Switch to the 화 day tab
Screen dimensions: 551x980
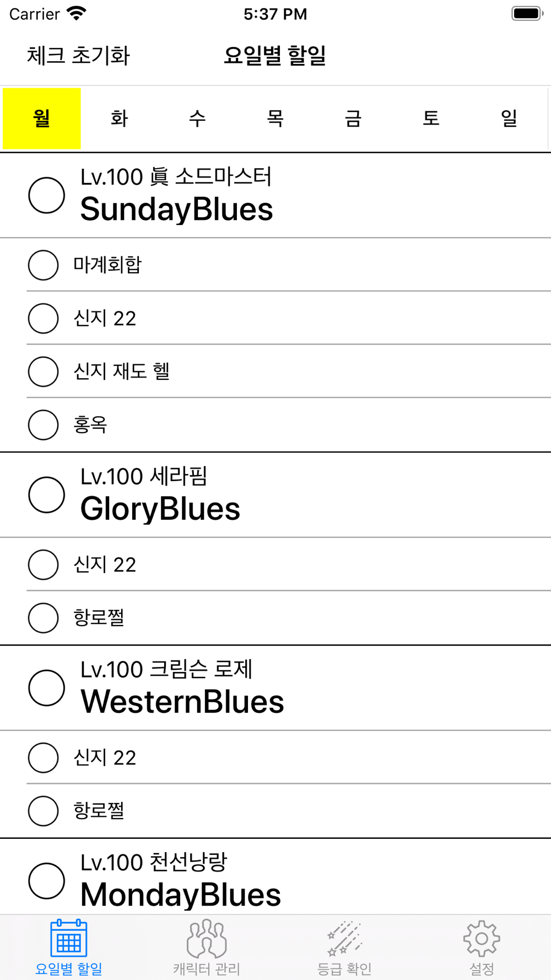pos(120,119)
